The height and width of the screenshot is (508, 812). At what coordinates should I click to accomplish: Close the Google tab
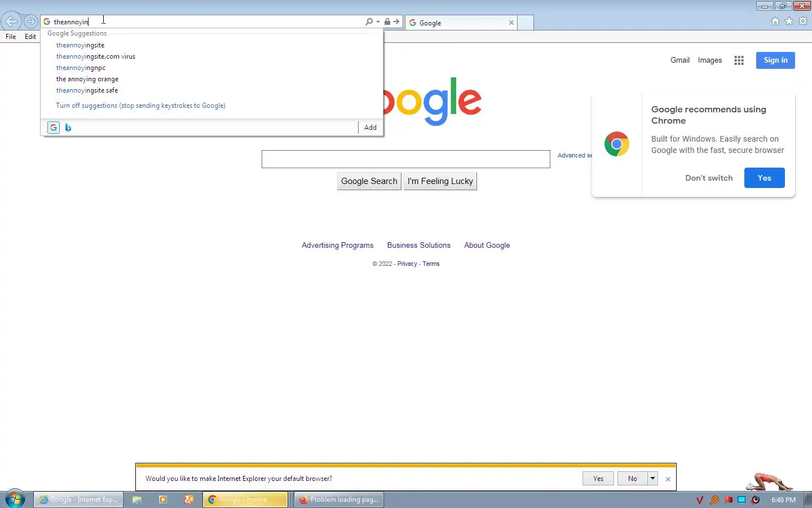(x=511, y=23)
